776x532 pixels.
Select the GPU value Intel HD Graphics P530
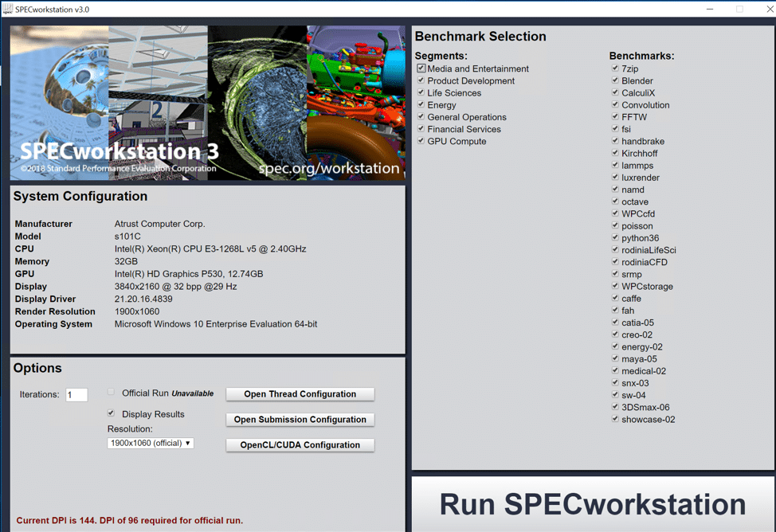(189, 274)
